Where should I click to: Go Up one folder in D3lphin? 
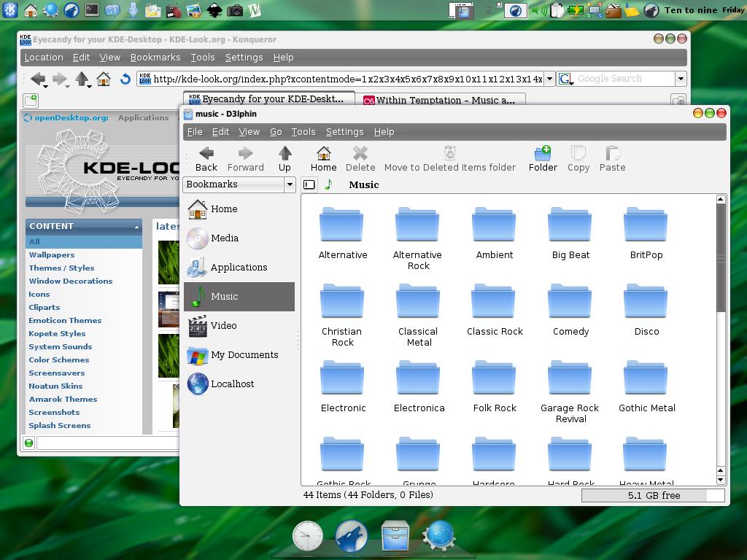click(285, 159)
